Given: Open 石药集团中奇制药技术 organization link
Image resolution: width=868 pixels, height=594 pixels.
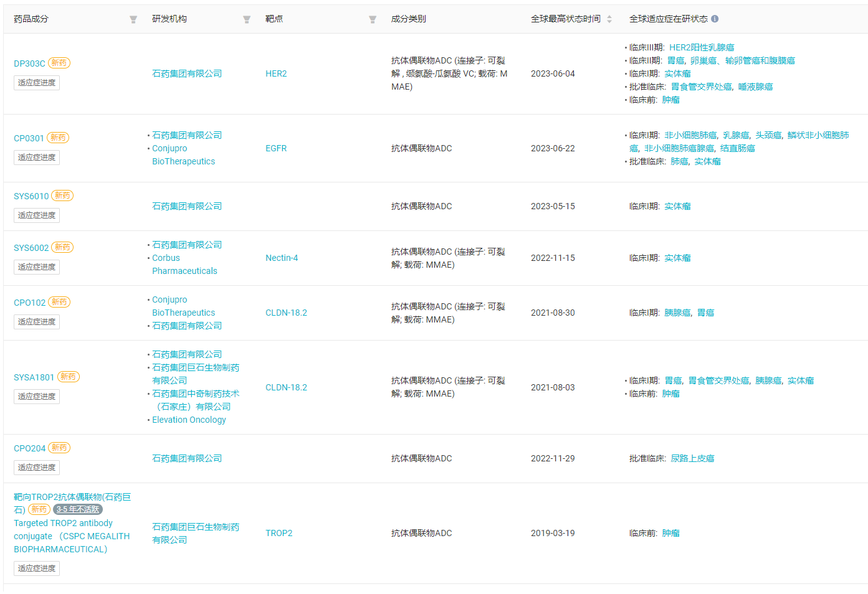Looking at the screenshot, I should coord(196,400).
